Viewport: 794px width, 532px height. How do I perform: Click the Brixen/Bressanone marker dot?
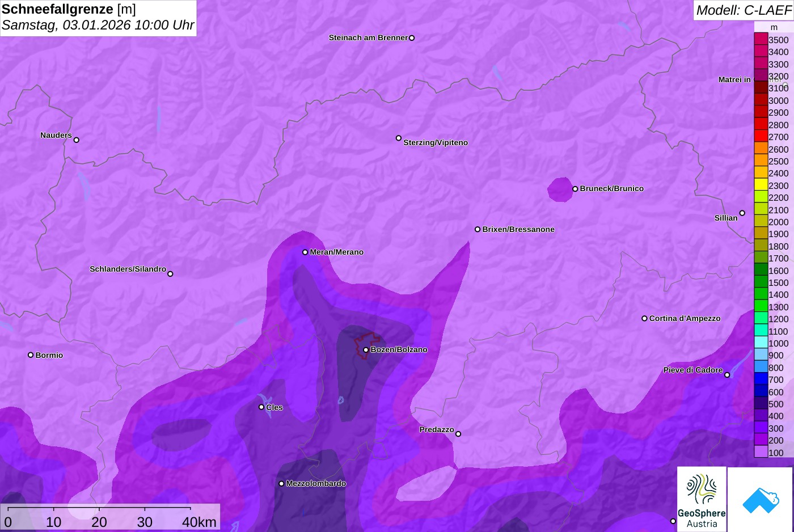point(478,229)
